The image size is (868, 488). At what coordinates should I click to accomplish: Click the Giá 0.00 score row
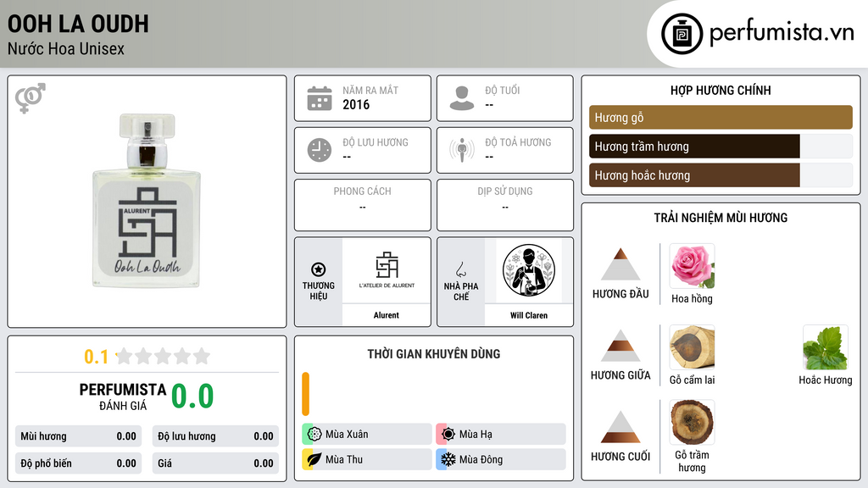[215, 463]
